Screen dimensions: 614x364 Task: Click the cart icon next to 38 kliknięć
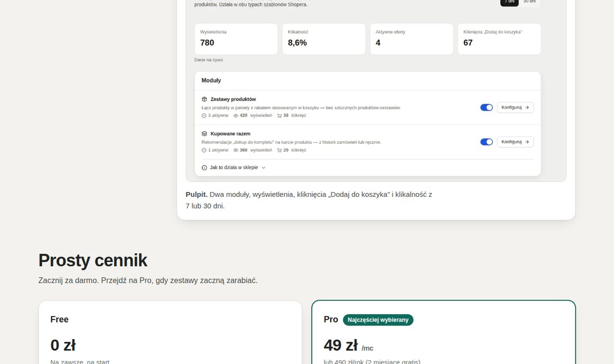pos(279,115)
